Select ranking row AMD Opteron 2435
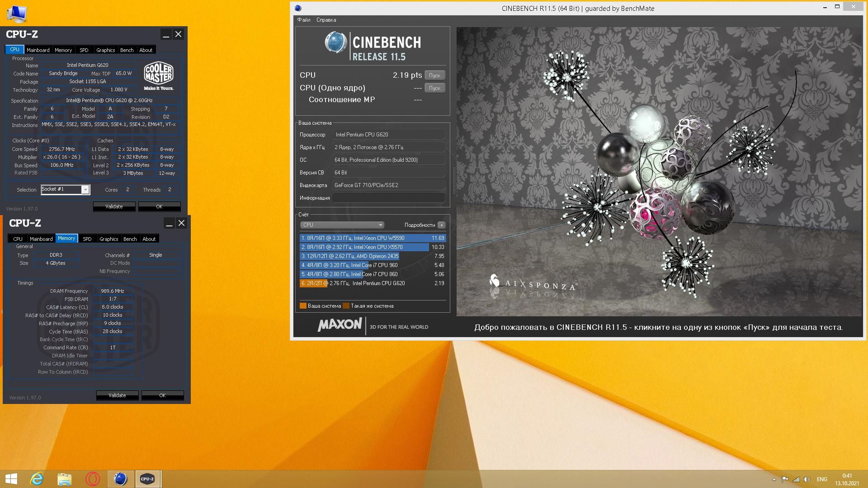 pos(373,256)
